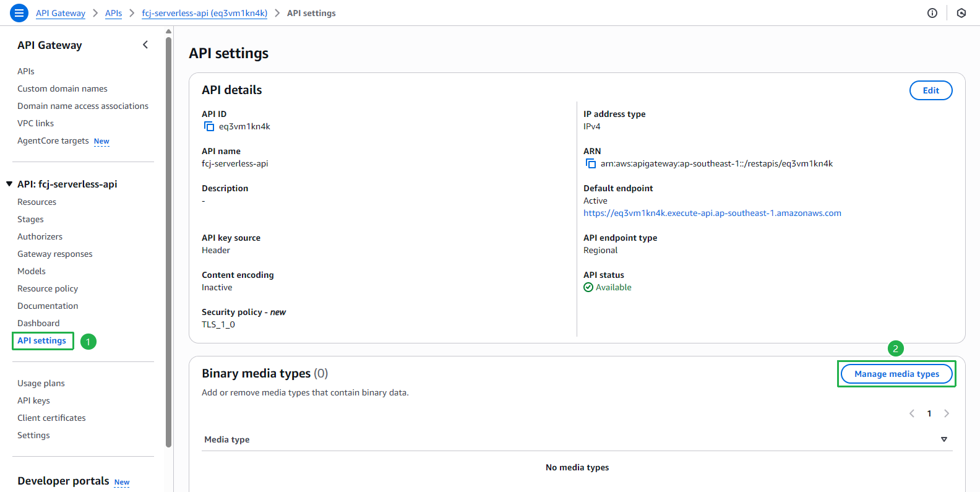Open Custom domain names
This screenshot has height=492, width=980.
(62, 88)
